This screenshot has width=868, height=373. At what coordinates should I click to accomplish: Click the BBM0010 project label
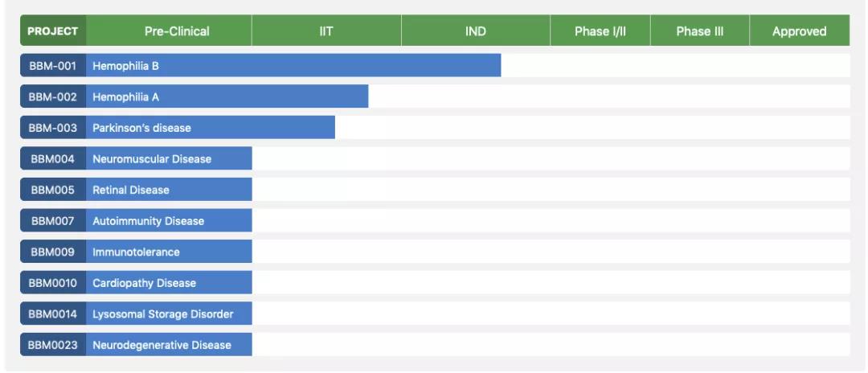[x=53, y=283]
